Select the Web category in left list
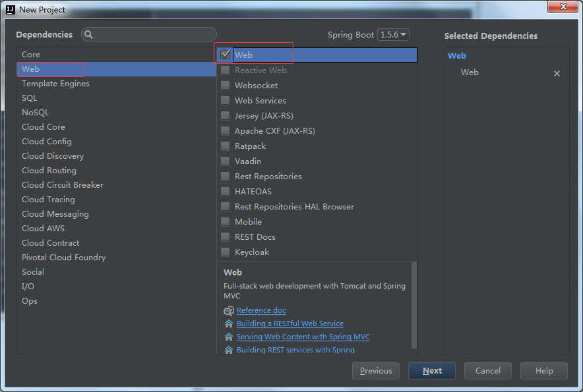 [116, 69]
